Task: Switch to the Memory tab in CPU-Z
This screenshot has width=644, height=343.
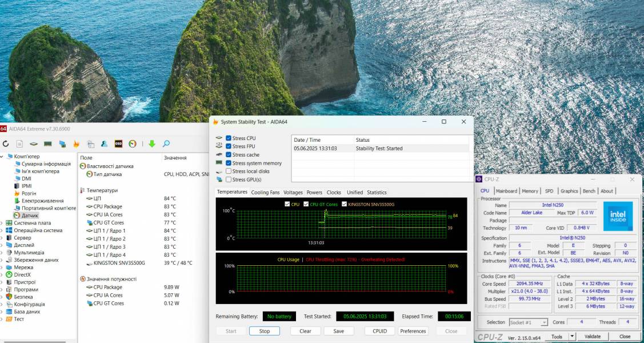Action: 530,191
